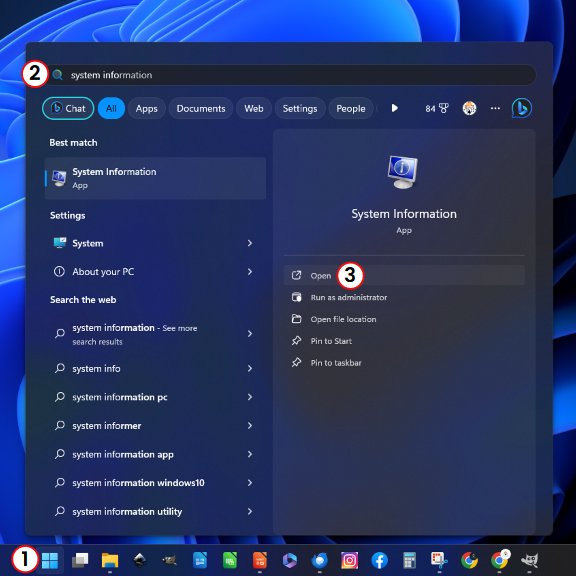Choose Run as administrator

(404, 297)
